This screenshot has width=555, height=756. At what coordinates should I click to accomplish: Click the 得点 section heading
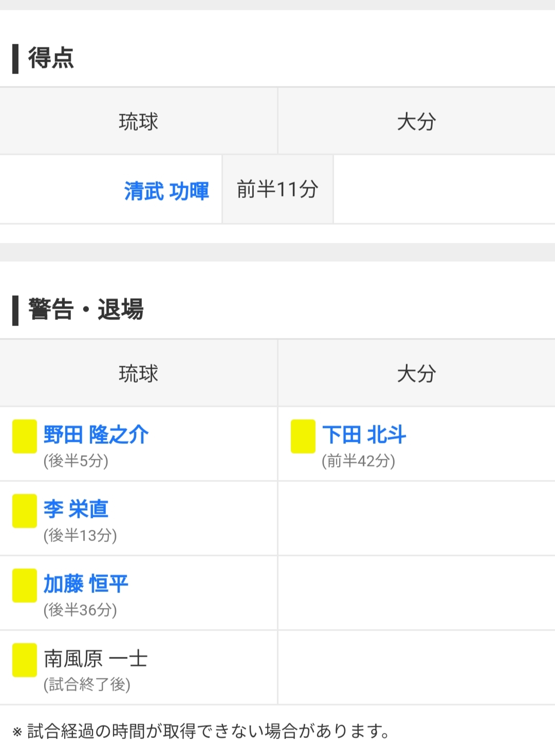point(51,58)
